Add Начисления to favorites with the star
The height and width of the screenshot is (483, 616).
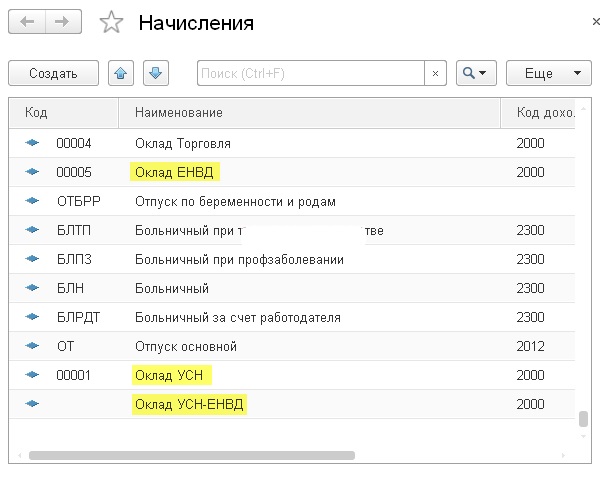(111, 22)
